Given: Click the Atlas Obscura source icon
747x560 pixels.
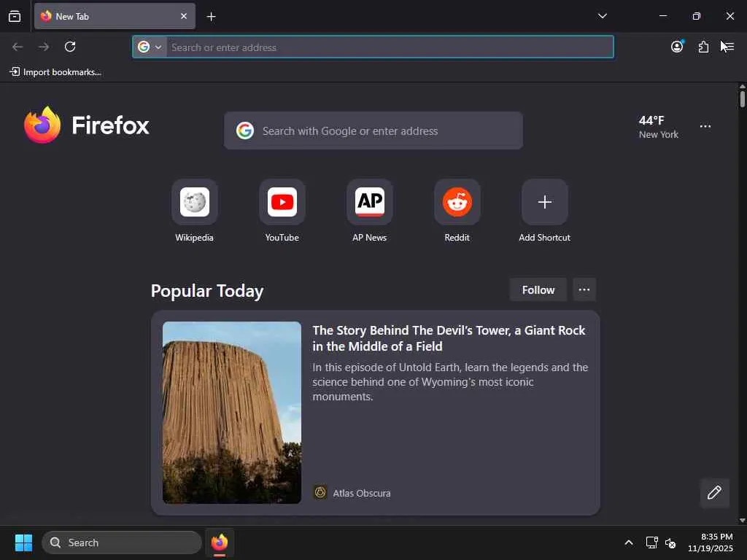Looking at the screenshot, I should coord(320,492).
